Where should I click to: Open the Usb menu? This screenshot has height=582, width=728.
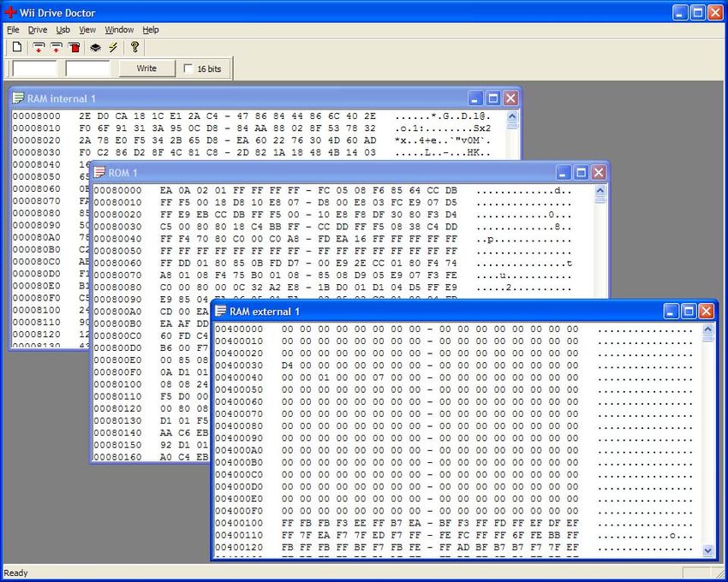point(63,30)
